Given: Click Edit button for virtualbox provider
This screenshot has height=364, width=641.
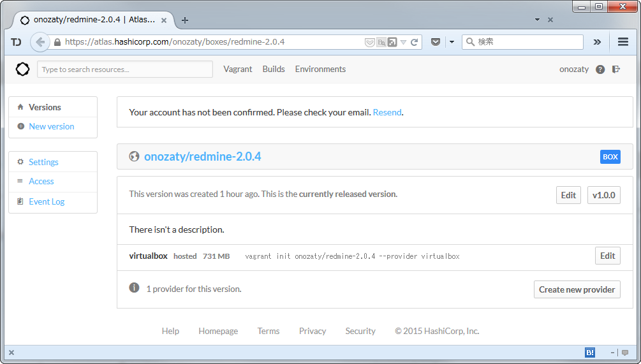Looking at the screenshot, I should point(607,256).
